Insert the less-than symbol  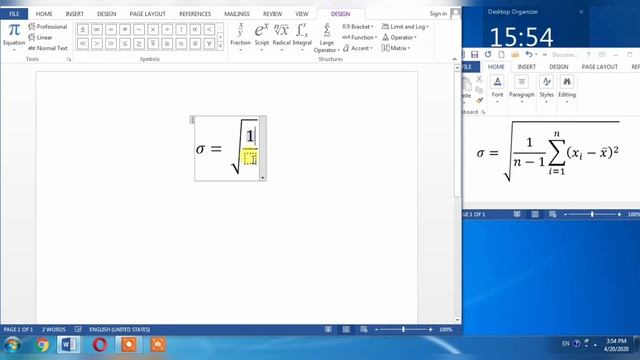tap(209, 29)
